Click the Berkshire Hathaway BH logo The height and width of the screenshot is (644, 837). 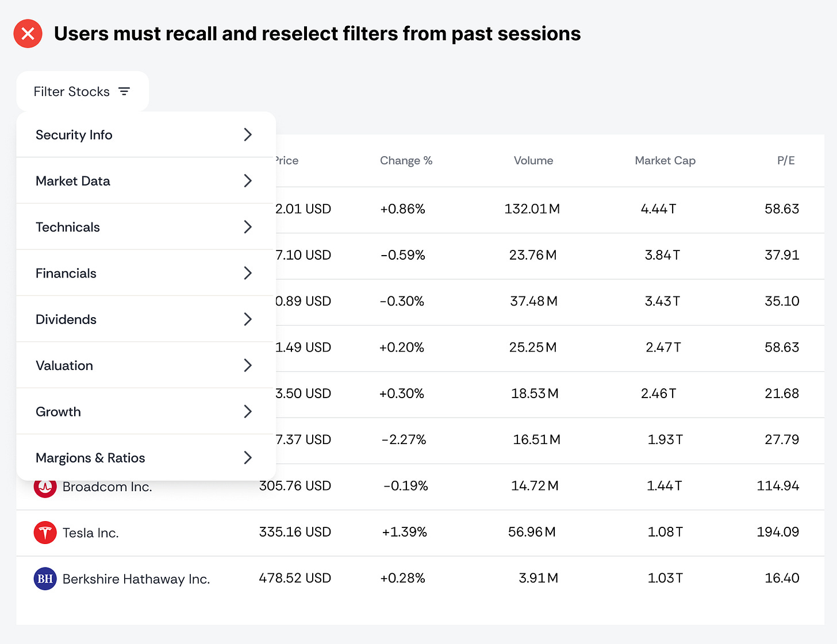45,579
